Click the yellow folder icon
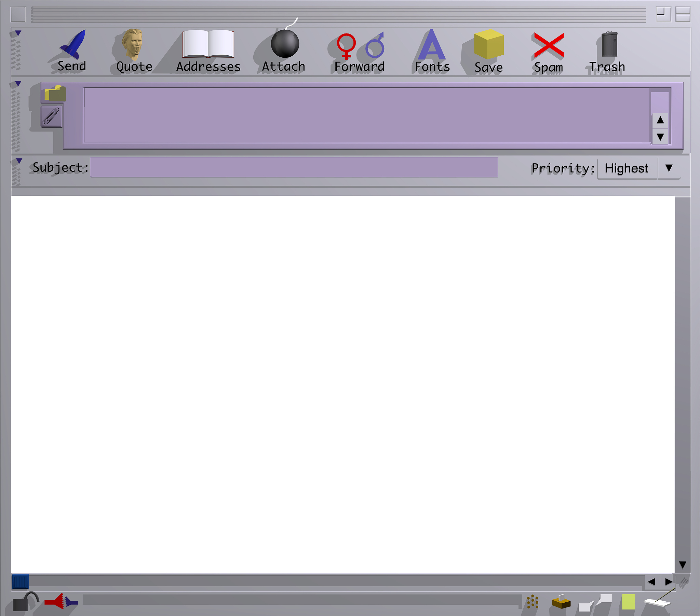This screenshot has width=700, height=616. click(55, 94)
